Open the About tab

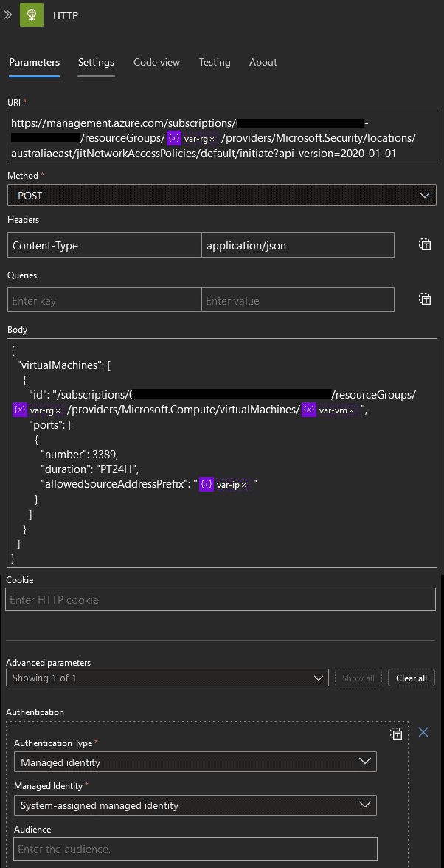point(263,62)
